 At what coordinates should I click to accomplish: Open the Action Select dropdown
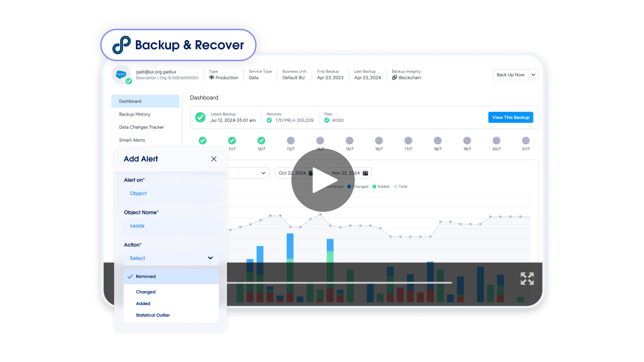[171, 258]
